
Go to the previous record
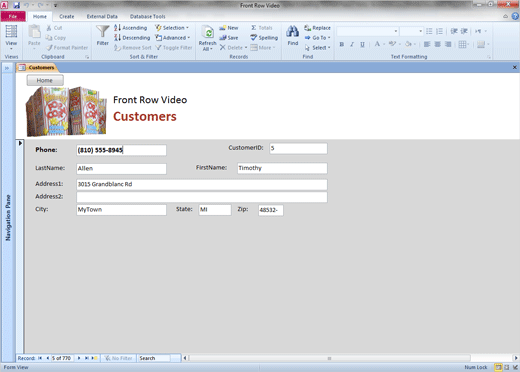click(47, 358)
